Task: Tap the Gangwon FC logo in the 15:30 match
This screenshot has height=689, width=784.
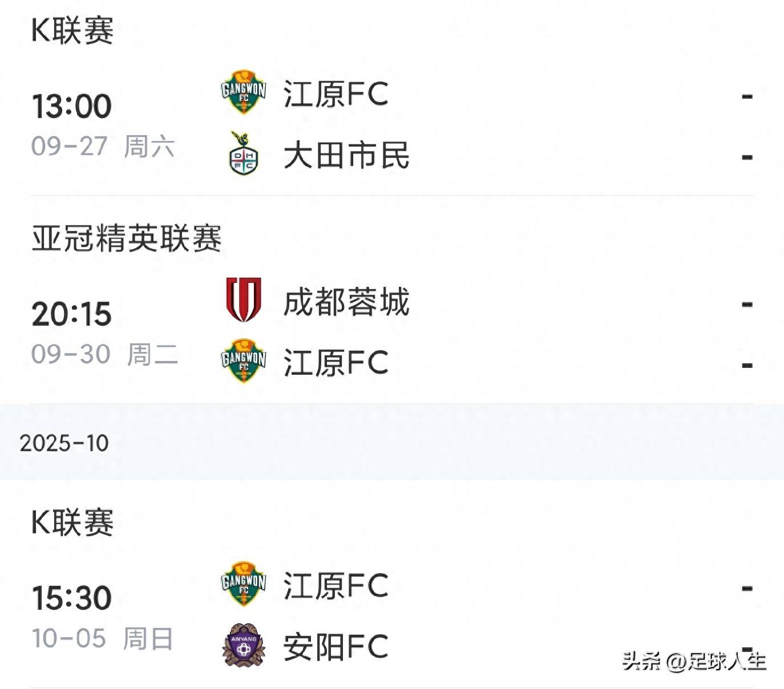Action: coord(244,584)
